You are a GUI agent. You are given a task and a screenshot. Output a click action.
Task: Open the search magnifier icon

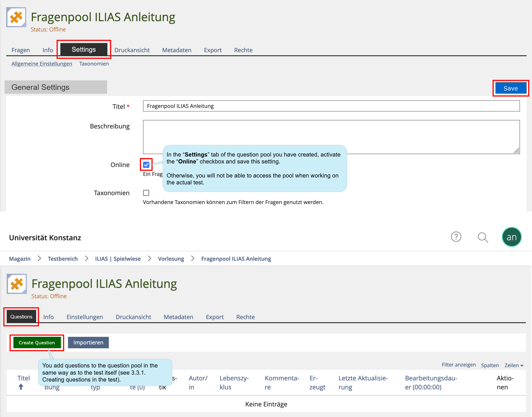coord(483,237)
